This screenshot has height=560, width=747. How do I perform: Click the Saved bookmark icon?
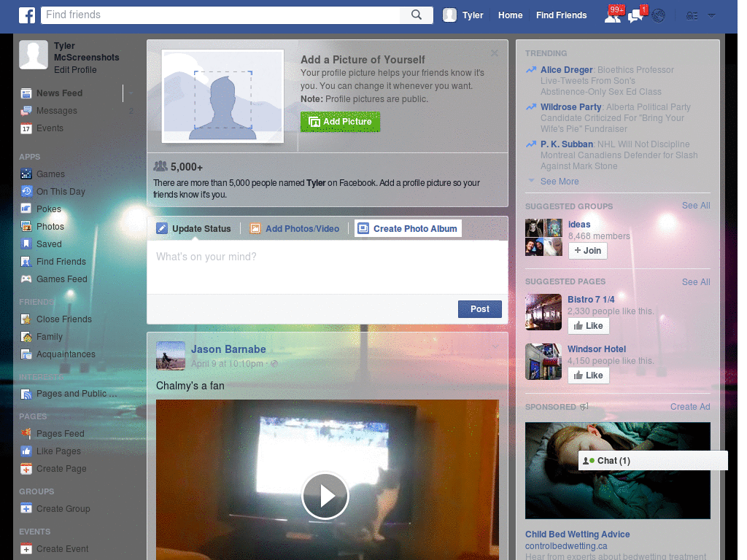[x=26, y=244]
